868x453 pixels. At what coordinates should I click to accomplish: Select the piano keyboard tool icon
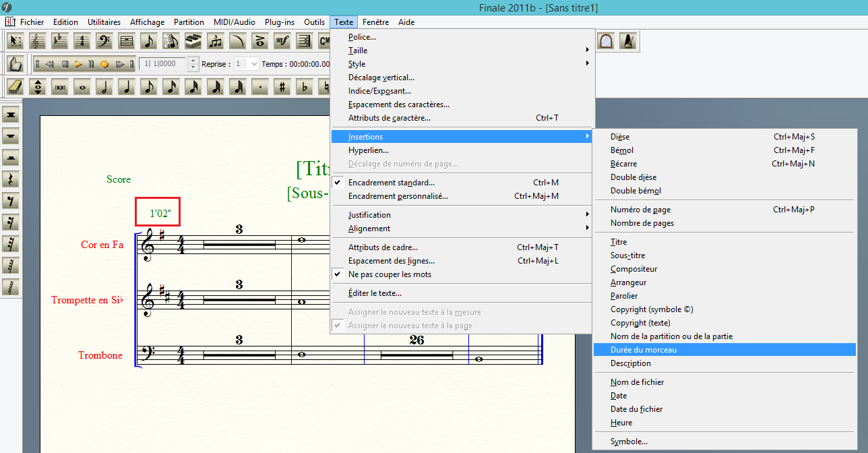pos(193,41)
